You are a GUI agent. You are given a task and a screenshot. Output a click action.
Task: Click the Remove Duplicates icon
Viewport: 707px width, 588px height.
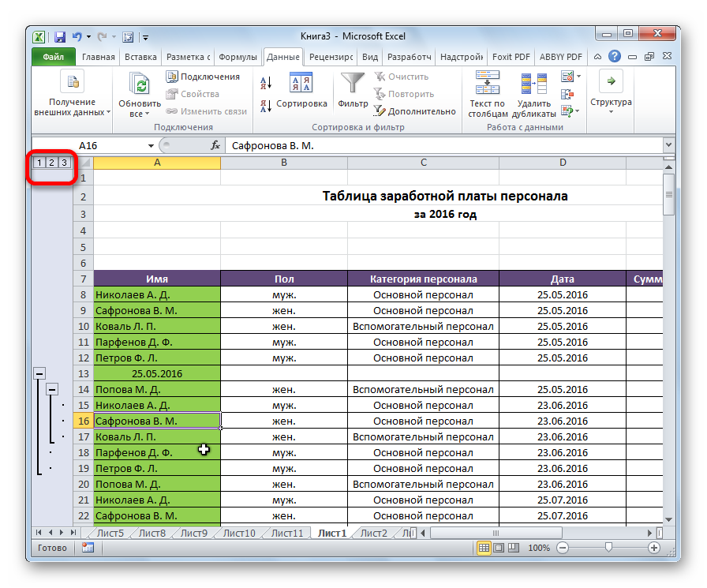533,83
